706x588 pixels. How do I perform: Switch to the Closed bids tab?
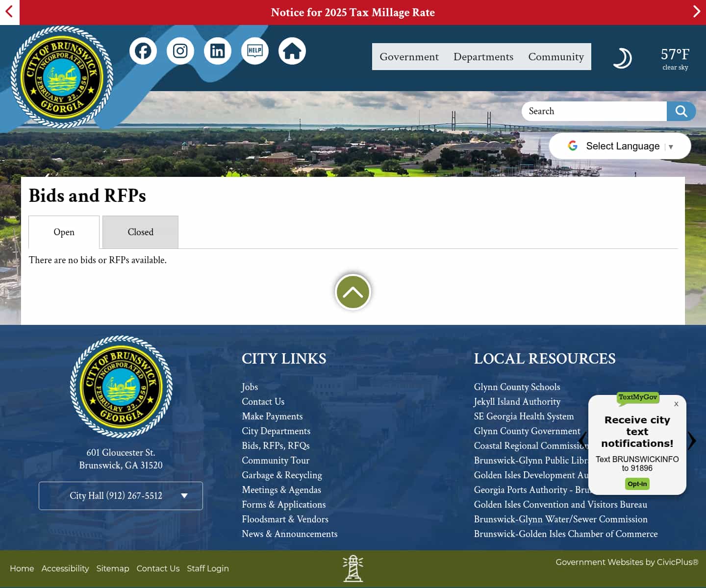click(140, 232)
